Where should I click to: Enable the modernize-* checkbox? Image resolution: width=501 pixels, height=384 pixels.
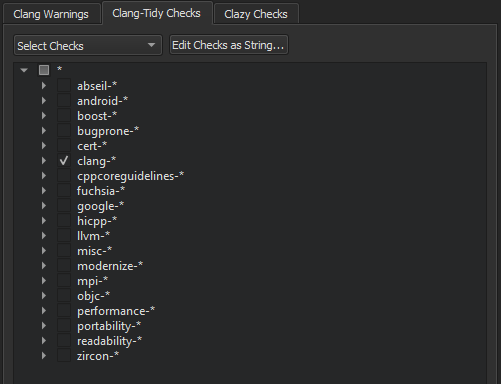(64, 266)
